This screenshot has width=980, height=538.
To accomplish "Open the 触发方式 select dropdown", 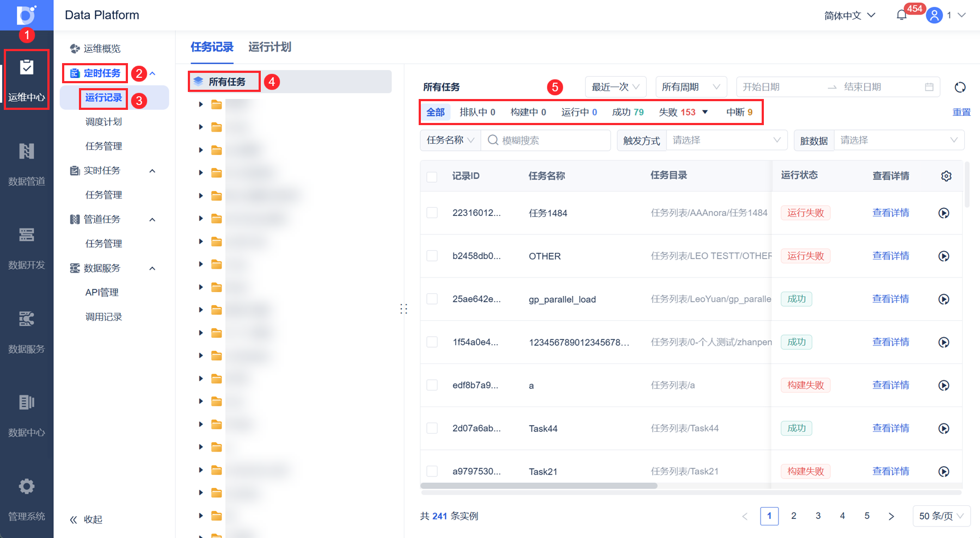I will pos(727,140).
